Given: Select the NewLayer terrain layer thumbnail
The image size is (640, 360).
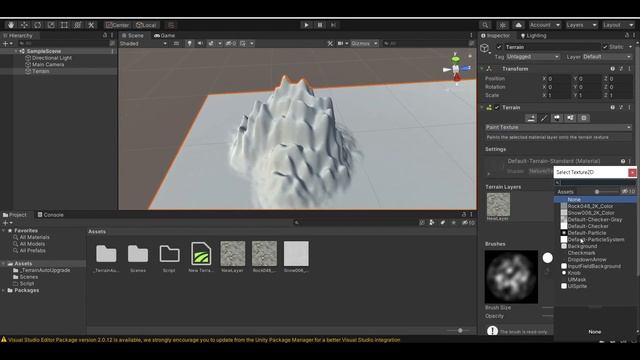Looking at the screenshot, I should pyautogui.click(x=498, y=204).
